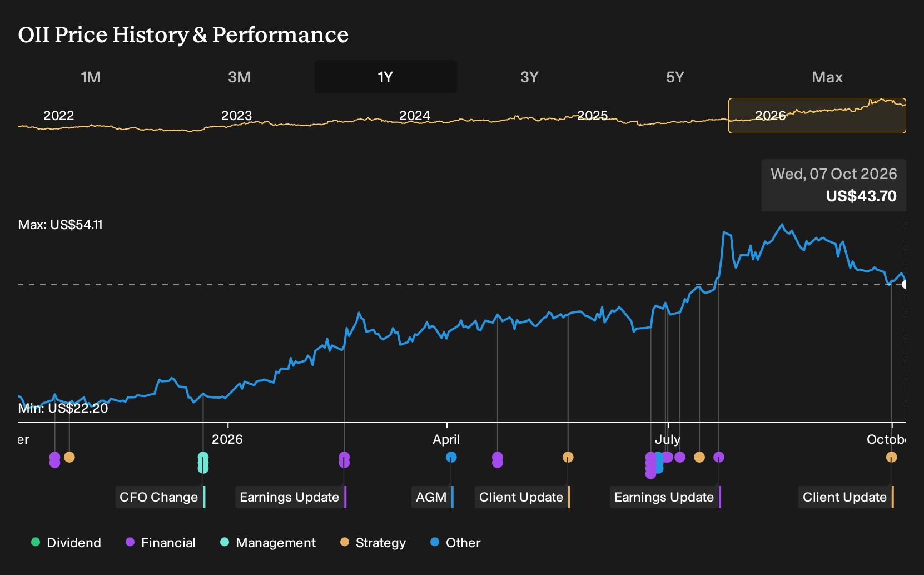Click the 'OII Price History & Performance' heading

(x=183, y=34)
